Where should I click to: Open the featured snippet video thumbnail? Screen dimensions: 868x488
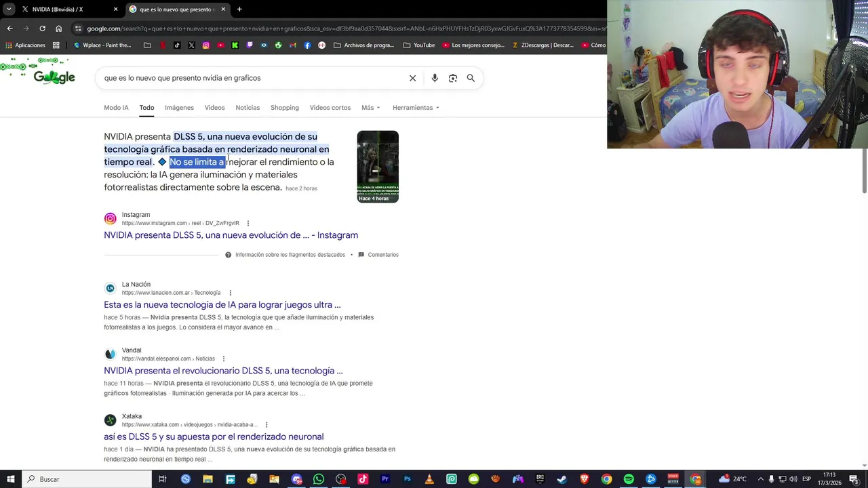378,166
